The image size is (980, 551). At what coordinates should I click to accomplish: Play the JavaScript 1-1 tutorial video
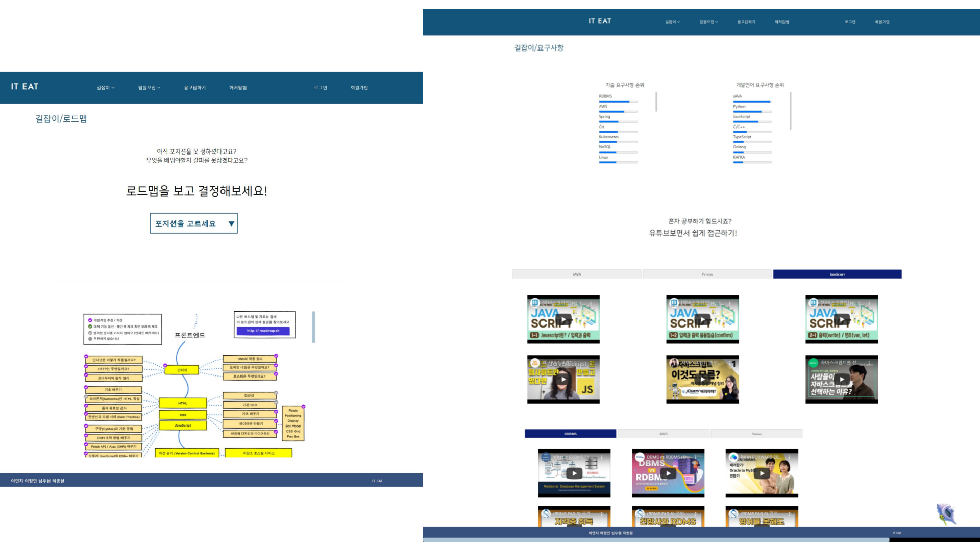tap(563, 320)
